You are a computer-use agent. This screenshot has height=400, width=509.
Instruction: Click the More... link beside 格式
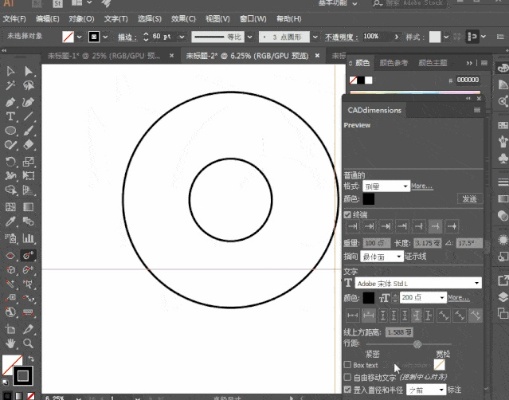(x=422, y=186)
